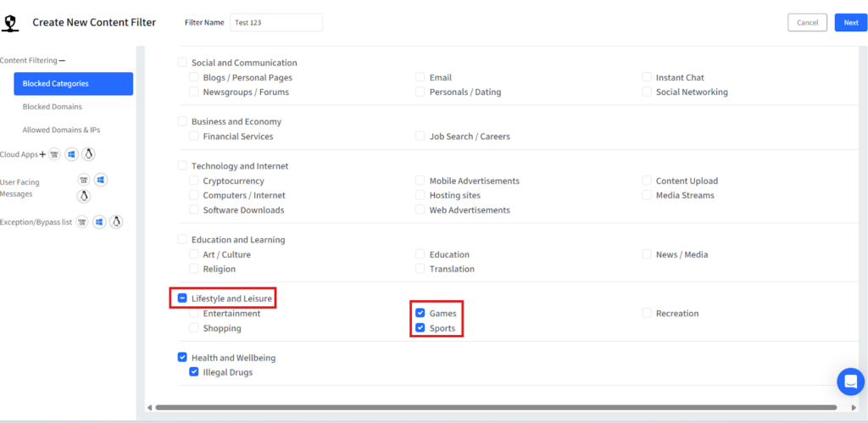The image size is (868, 423).
Task: Check Social Networking
Action: tap(647, 92)
